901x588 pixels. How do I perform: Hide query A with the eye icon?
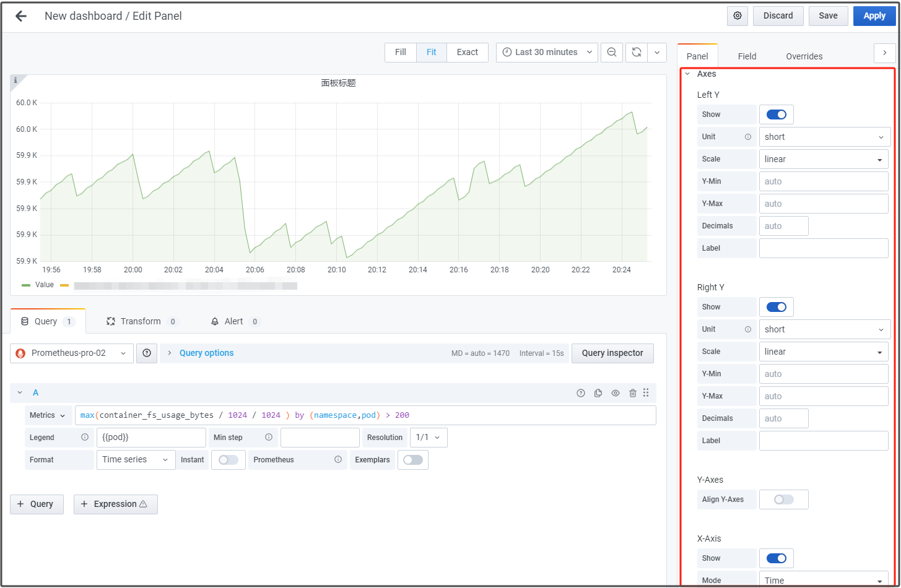[616, 393]
